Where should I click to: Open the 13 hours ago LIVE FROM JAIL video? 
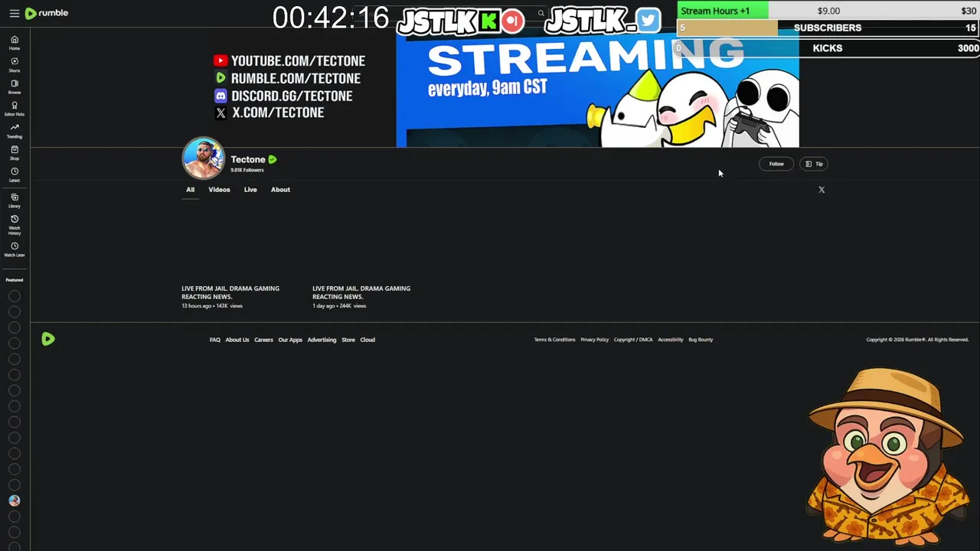coord(230,292)
